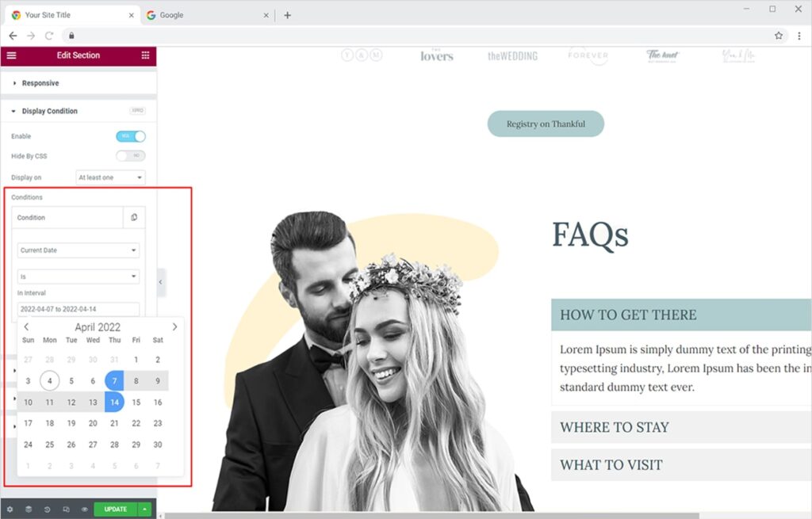Image resolution: width=812 pixels, height=519 pixels.
Task: Toggle the Enable display condition switch
Action: pyautogui.click(x=131, y=136)
